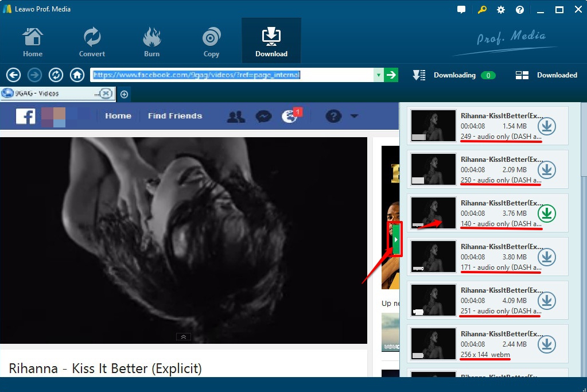Click the green go arrow next to URL
The width and height of the screenshot is (587, 392).
(391, 75)
